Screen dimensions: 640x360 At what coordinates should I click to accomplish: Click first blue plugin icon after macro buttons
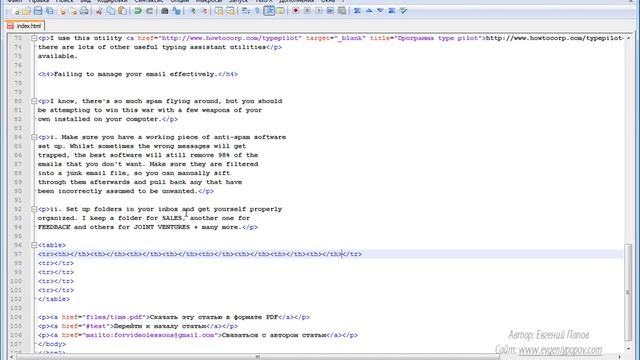pos(357,11)
